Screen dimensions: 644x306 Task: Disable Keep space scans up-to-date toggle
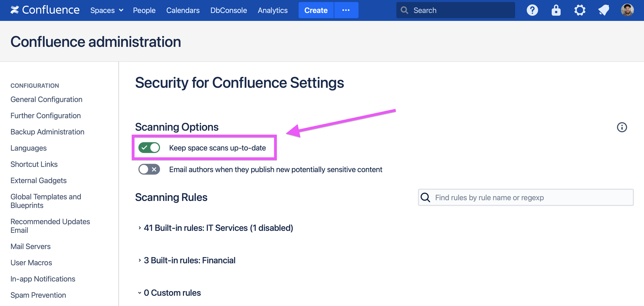(x=149, y=148)
